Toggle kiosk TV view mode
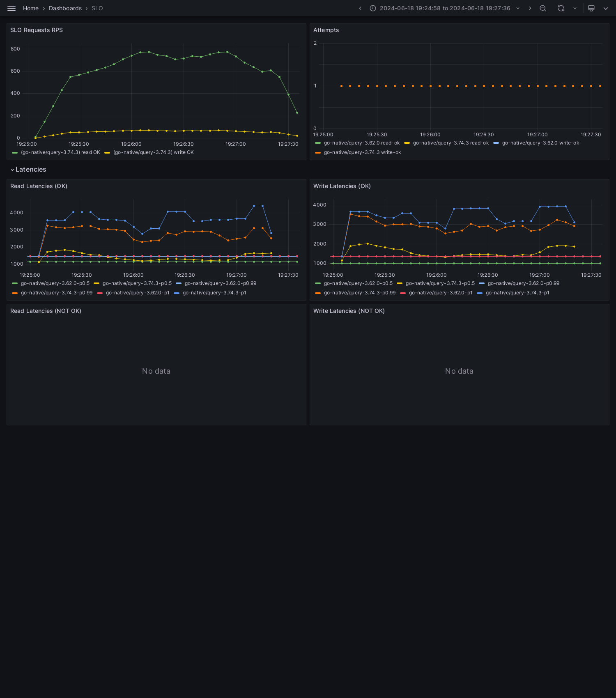616x698 pixels. (x=591, y=8)
